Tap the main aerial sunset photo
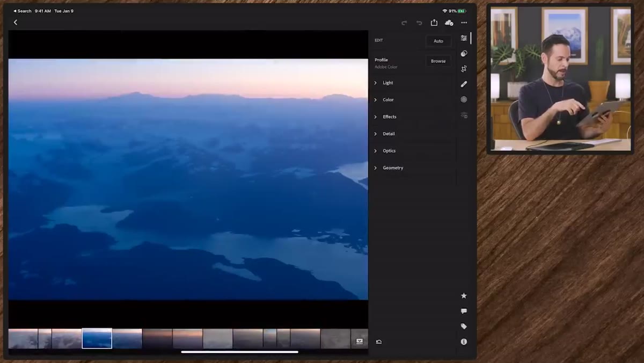 (188, 179)
